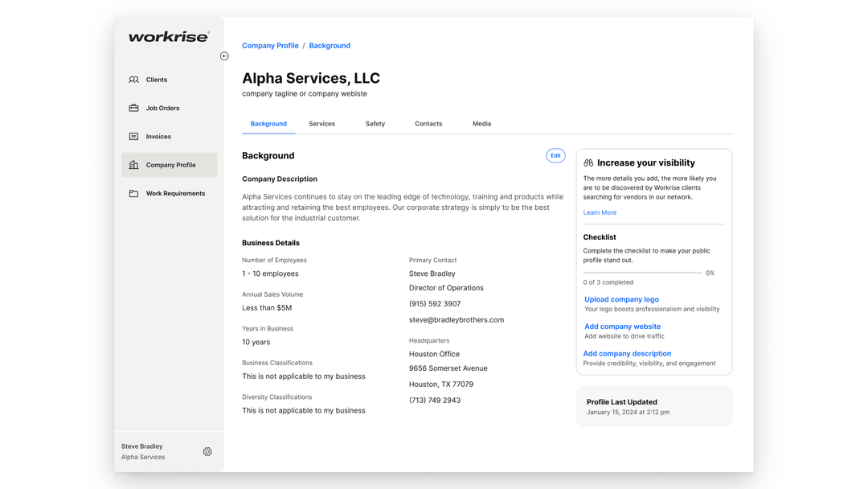Go to the Contacts tab
The height and width of the screenshot is (489, 868).
pyautogui.click(x=428, y=124)
